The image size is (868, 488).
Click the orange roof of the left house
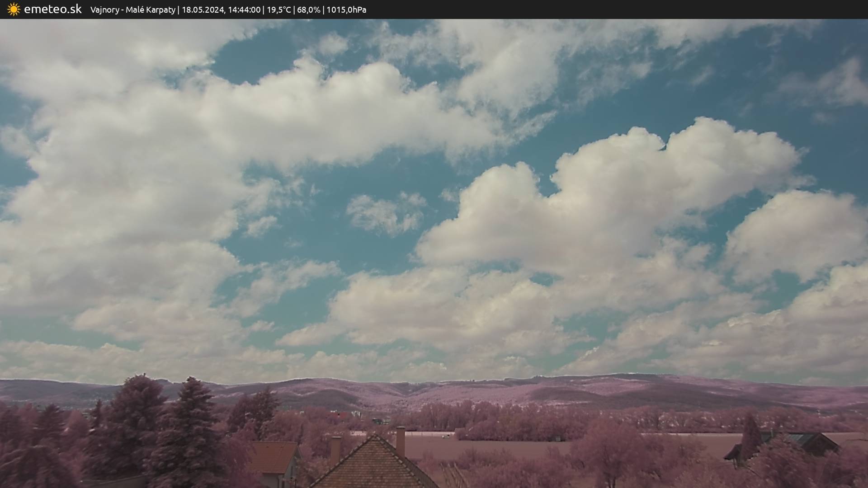[x=274, y=456]
